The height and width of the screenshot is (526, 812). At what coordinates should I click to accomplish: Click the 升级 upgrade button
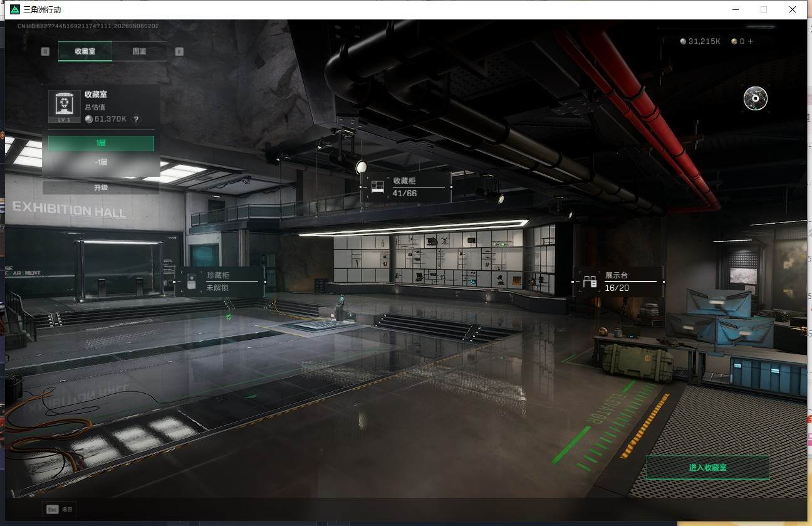point(101,187)
